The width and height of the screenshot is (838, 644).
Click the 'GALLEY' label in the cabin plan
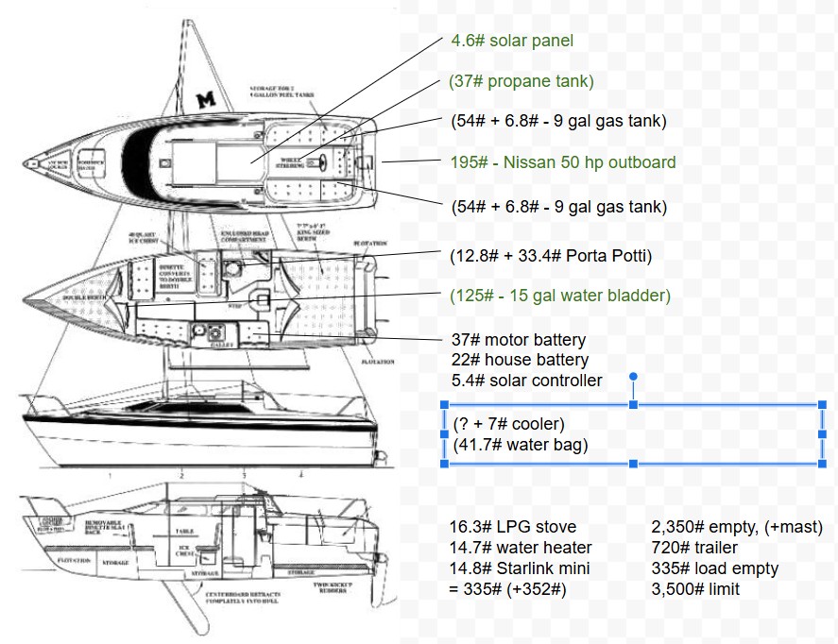(221, 346)
